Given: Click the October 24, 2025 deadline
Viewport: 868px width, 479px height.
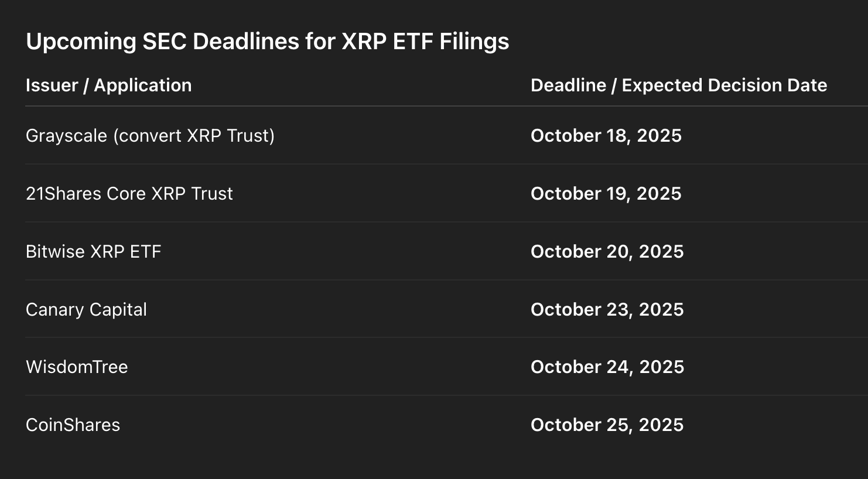Looking at the screenshot, I should click(x=607, y=367).
